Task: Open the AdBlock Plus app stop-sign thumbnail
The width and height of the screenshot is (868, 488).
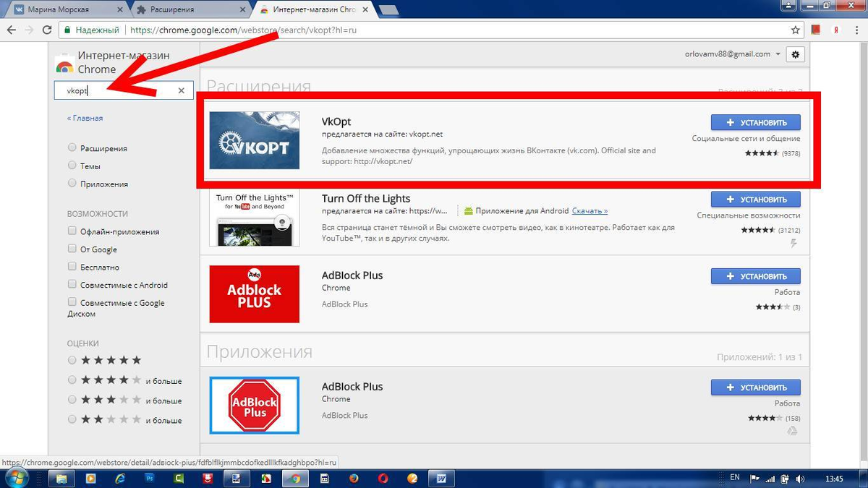Action: [x=255, y=406]
